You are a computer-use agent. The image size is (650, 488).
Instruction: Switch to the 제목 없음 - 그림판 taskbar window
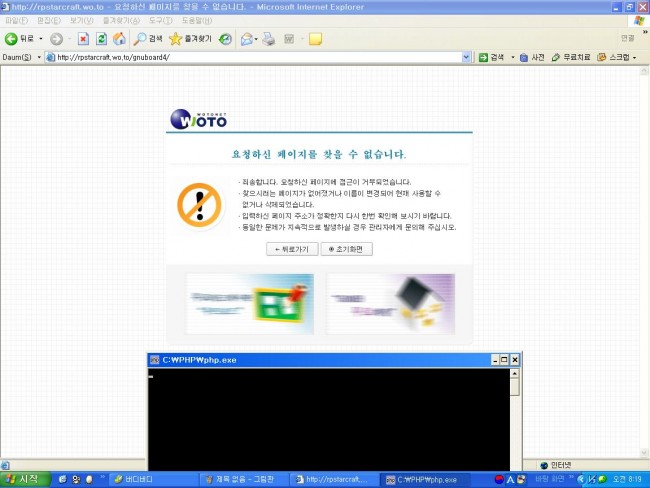coord(245,480)
